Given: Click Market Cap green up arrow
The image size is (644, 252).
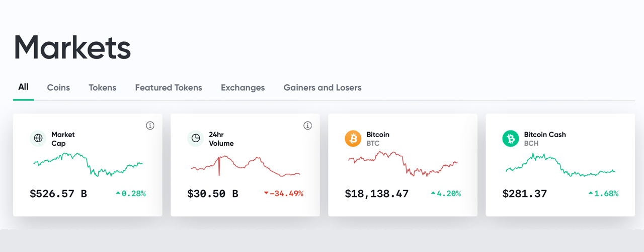Looking at the screenshot, I should (118, 193).
